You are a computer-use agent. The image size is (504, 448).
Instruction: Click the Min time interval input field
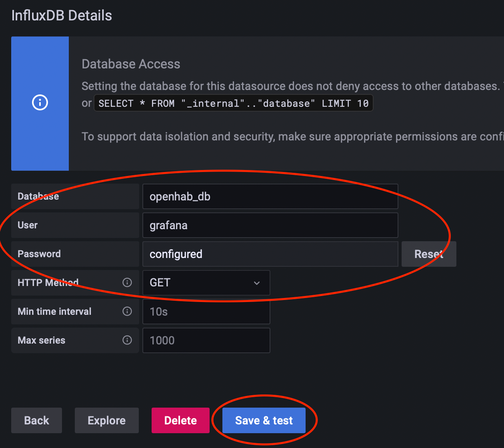coord(206,312)
